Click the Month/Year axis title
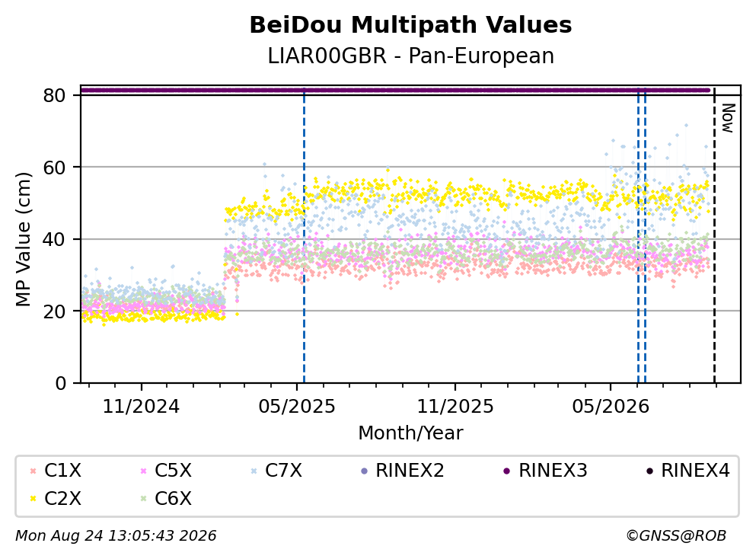The image size is (756, 559). point(411,433)
